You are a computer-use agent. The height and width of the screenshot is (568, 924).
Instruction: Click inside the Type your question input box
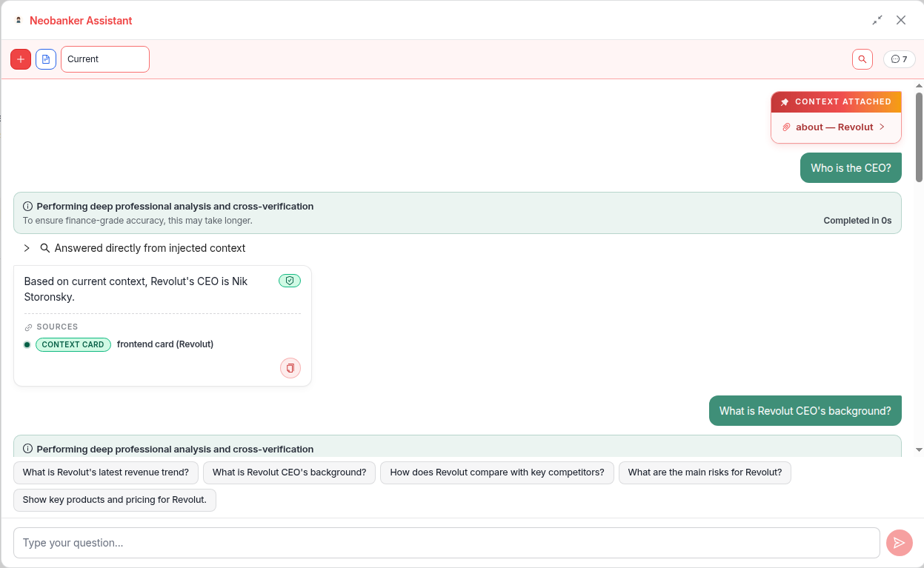point(445,543)
